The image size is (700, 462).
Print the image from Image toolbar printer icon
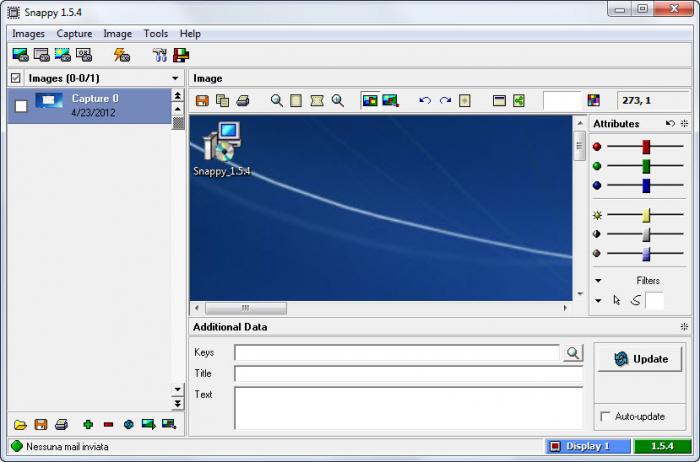tap(242, 100)
